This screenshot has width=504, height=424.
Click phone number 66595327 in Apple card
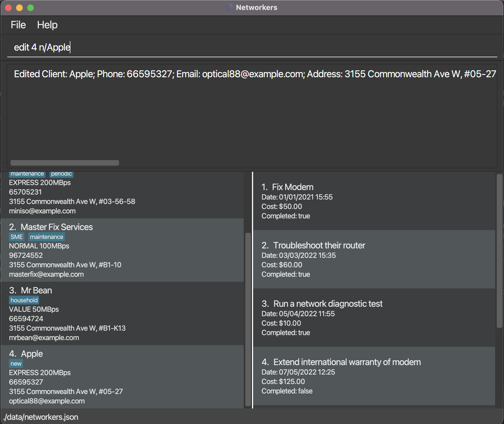(26, 382)
